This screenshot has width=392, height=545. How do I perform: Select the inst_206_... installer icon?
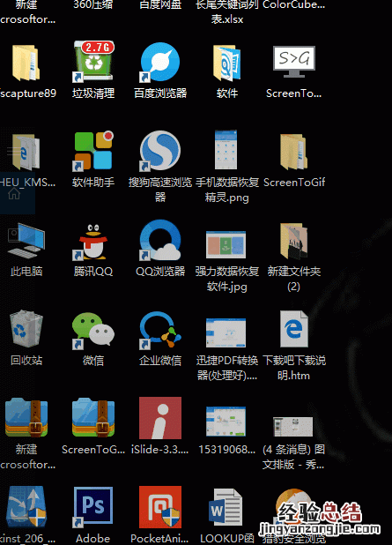(26, 507)
